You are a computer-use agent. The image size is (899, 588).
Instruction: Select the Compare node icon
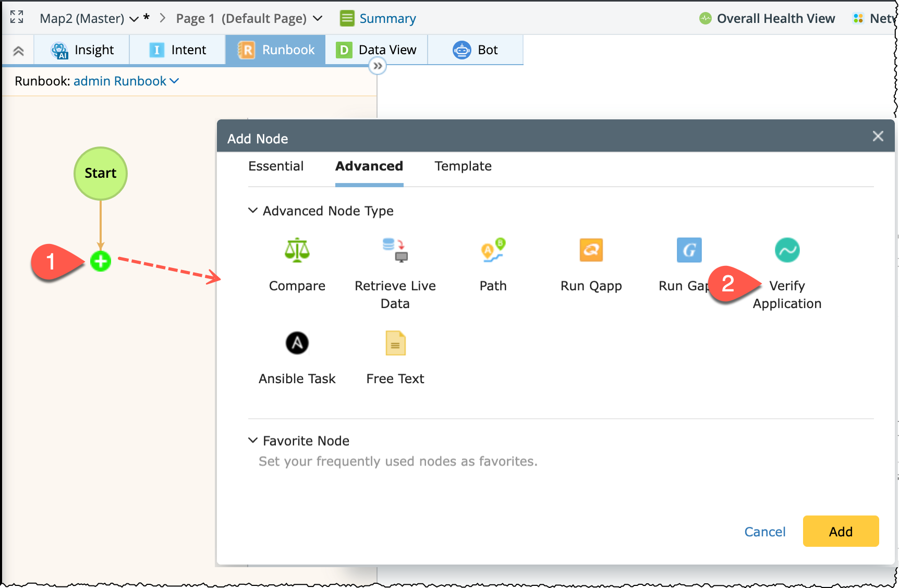297,250
